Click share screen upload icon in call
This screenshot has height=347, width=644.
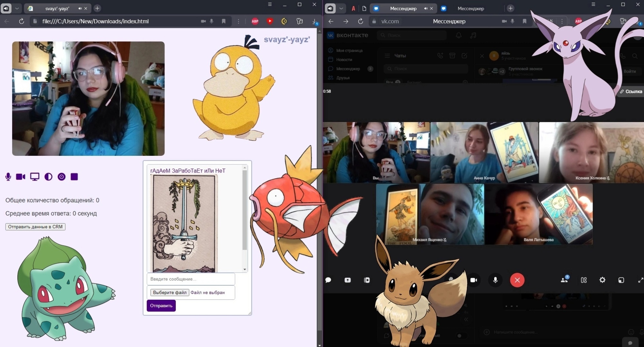tap(347, 280)
